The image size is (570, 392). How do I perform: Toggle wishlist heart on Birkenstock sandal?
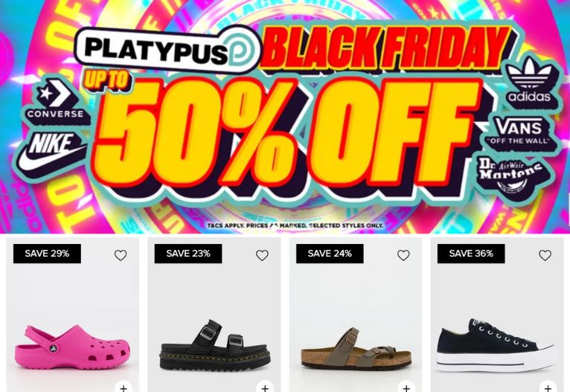click(x=403, y=255)
